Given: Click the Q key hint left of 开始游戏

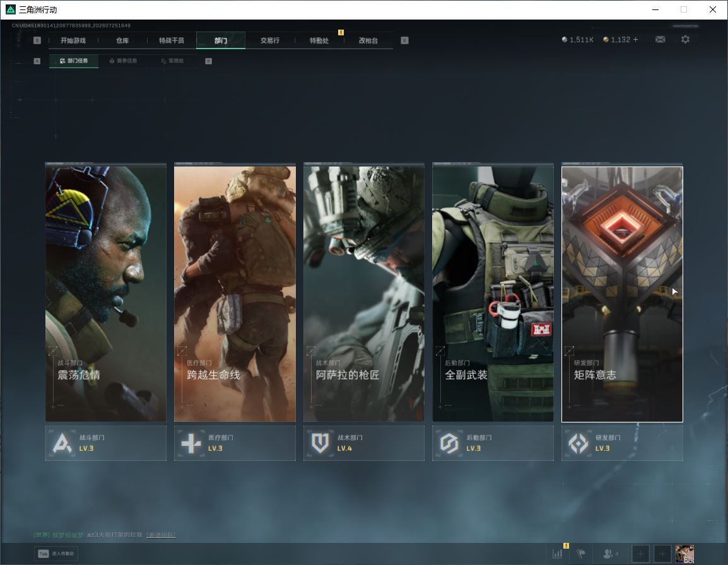Looking at the screenshot, I should [37, 40].
